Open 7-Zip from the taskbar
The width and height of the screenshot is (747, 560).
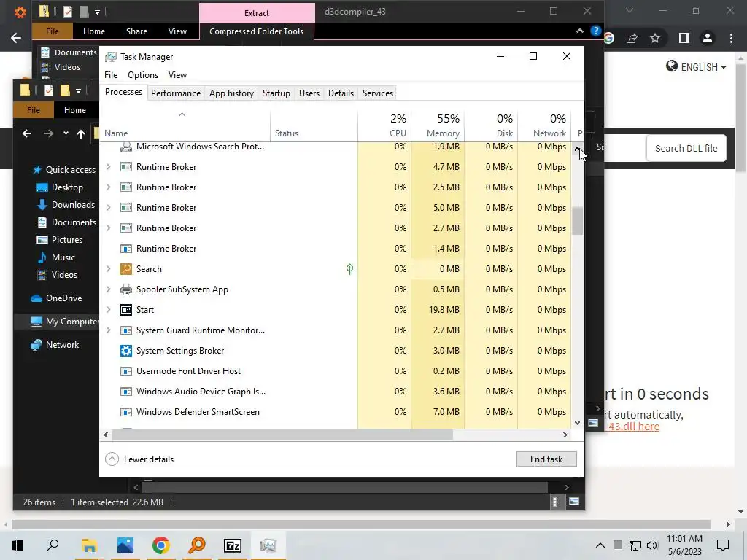click(x=233, y=545)
